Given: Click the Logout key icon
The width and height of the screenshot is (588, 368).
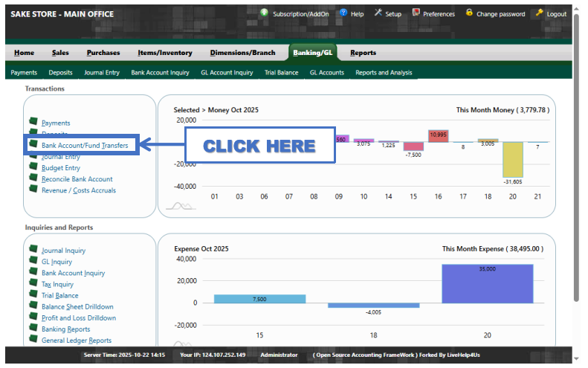Looking at the screenshot, I should coord(539,13).
